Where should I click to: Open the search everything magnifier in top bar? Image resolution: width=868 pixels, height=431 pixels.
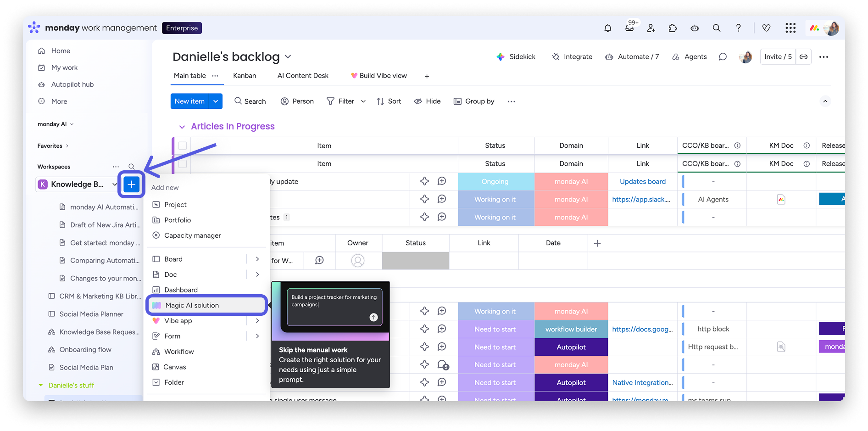tap(717, 28)
